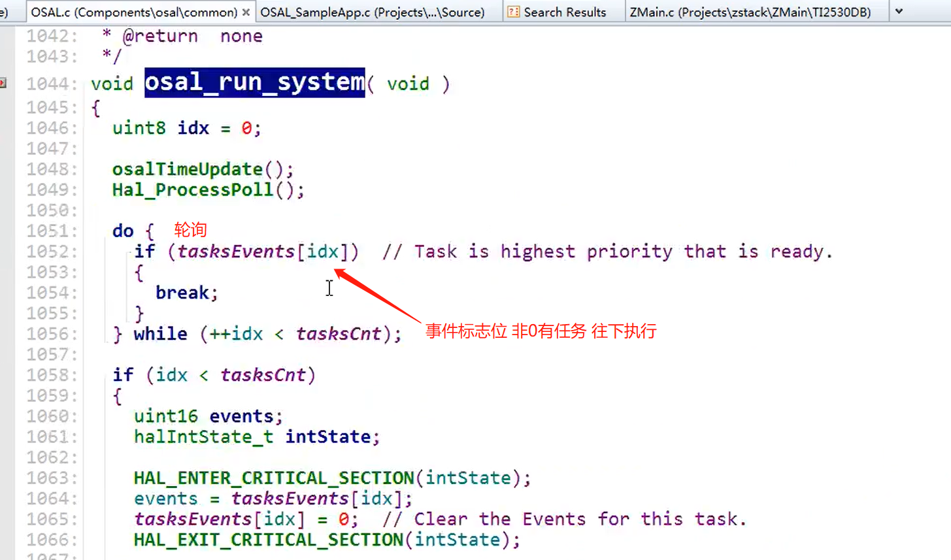This screenshot has width=951, height=560.
Task: Click the 'uint8 idx = 0' declaration
Action: pos(187,128)
